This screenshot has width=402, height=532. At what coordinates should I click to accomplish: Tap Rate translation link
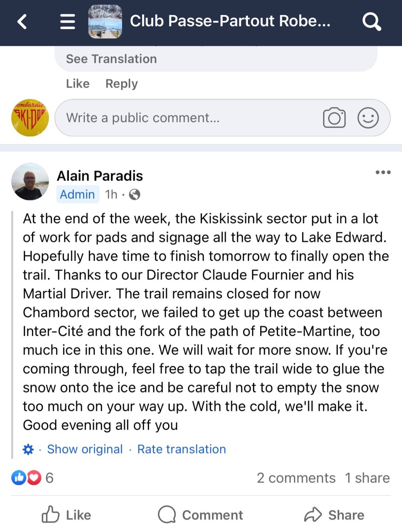pyautogui.click(x=182, y=449)
